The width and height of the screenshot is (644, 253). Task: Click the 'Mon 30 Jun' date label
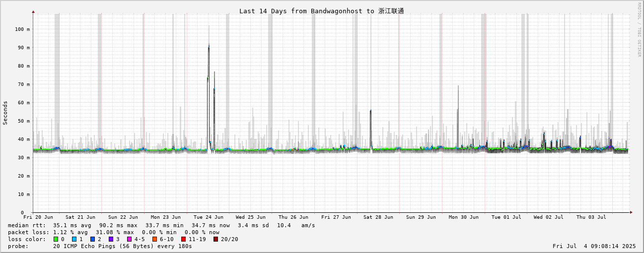coord(464,217)
